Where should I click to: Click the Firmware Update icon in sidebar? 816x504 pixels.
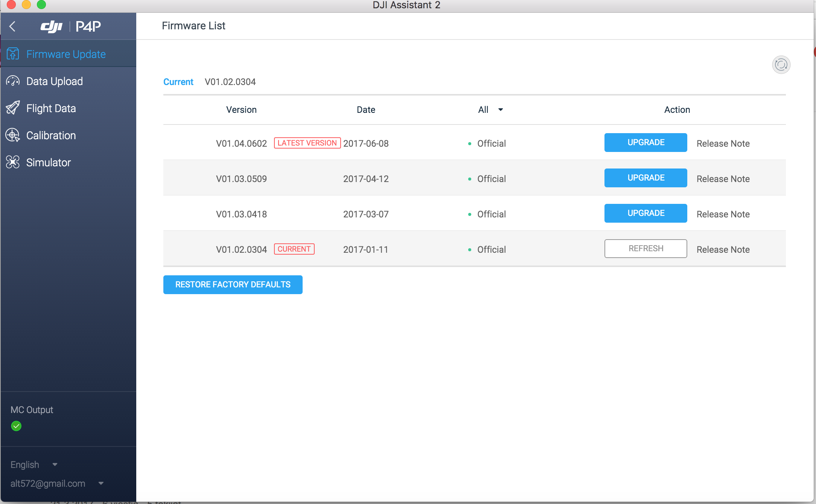[x=13, y=54]
